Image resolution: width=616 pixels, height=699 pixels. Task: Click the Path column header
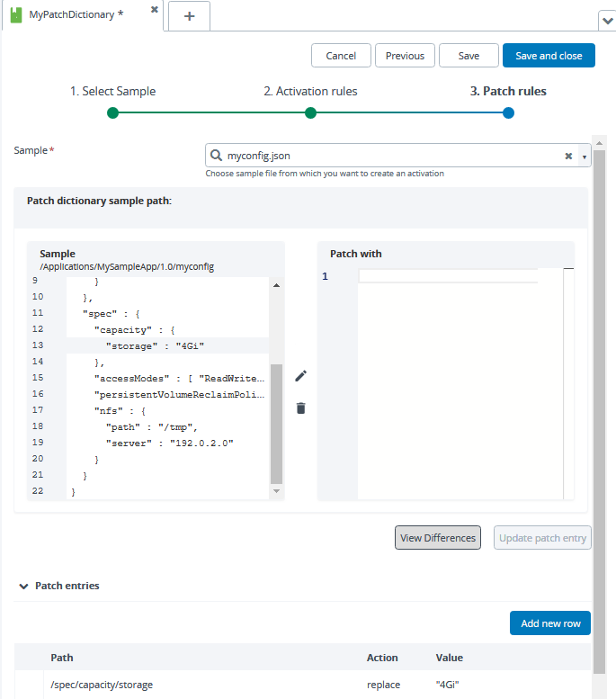[x=62, y=658]
